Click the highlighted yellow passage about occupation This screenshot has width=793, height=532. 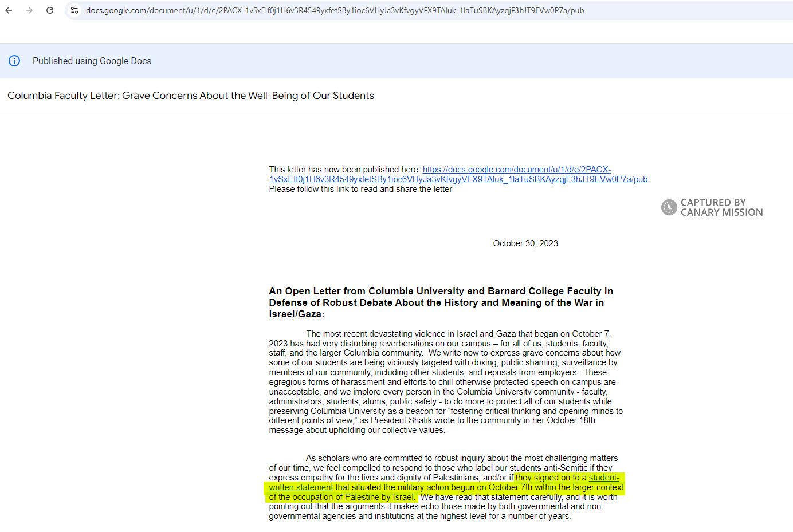(x=343, y=496)
